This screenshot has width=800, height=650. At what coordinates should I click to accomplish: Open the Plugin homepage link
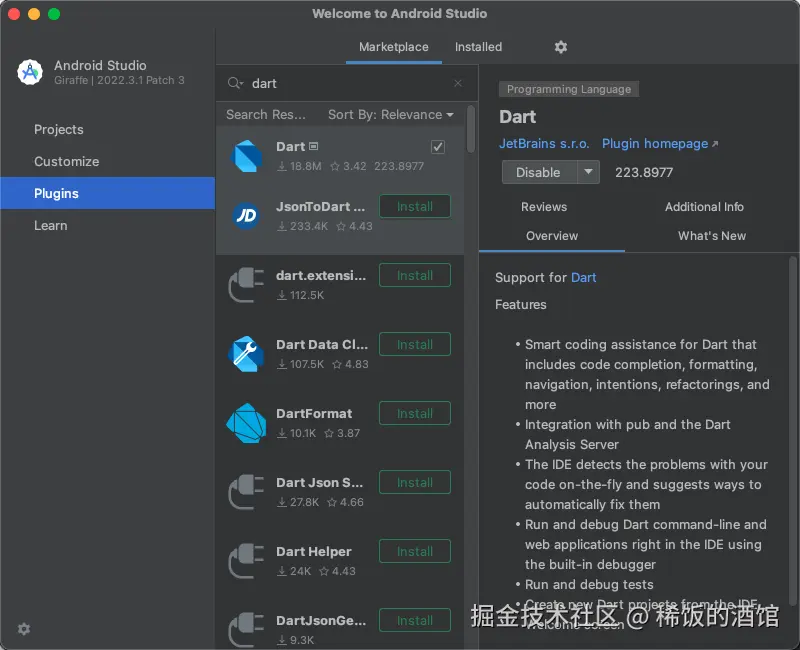point(655,143)
